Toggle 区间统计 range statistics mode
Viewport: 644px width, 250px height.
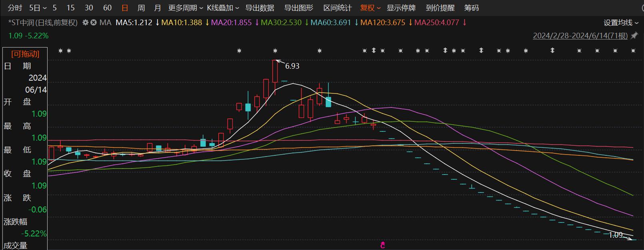[x=337, y=8]
